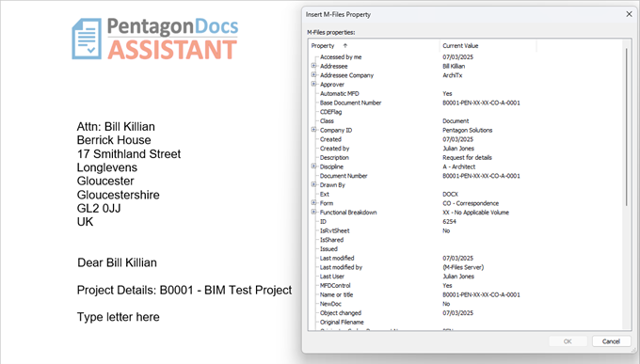Select the ID property row

pos(323,222)
